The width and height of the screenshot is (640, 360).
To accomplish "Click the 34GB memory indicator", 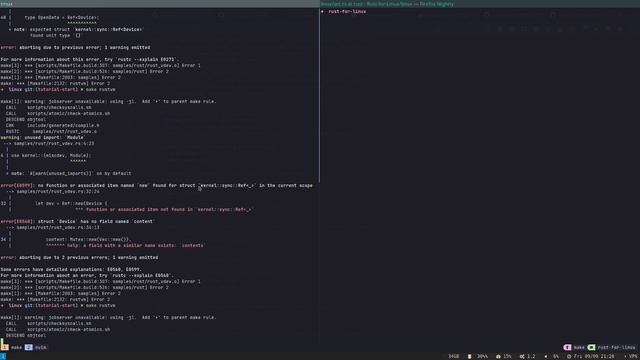I will point(453,356).
